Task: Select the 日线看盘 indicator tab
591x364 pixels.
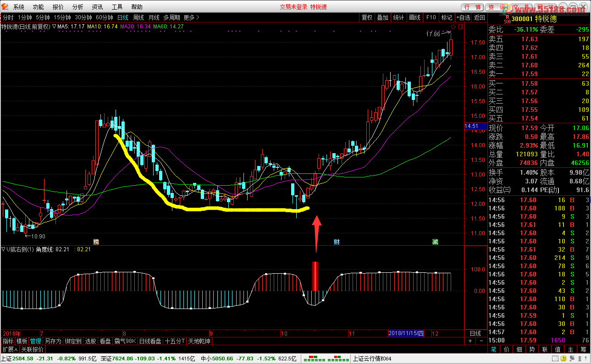Action: pyautogui.click(x=150, y=341)
